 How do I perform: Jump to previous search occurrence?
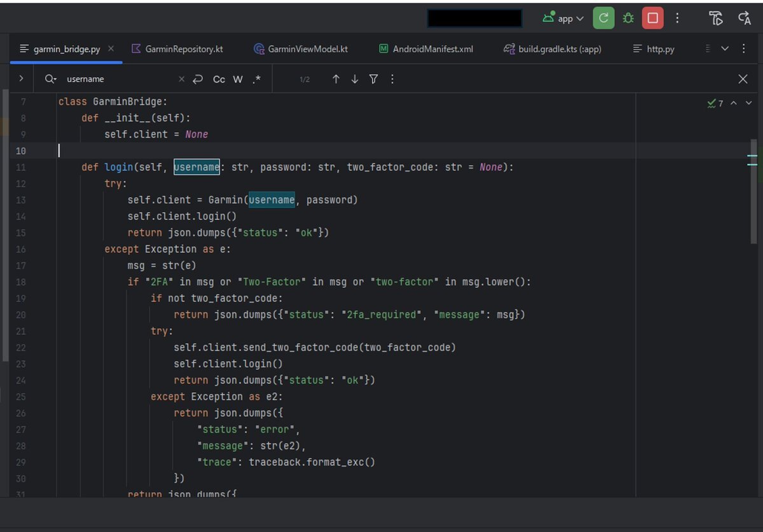pos(336,79)
